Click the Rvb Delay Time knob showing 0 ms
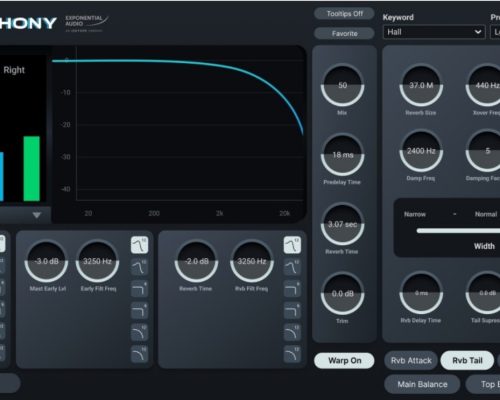This screenshot has height=400, width=500. click(421, 293)
